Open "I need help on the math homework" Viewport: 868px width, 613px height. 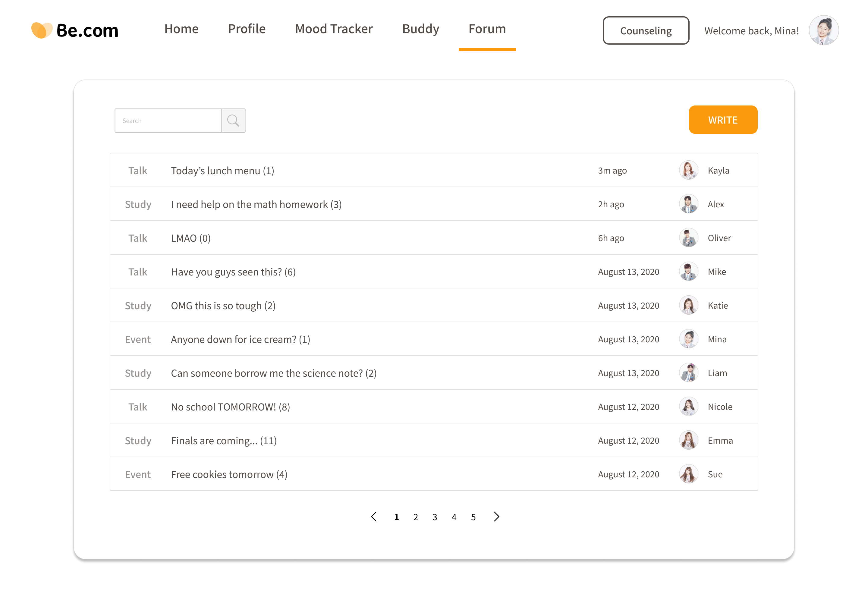[x=256, y=204]
